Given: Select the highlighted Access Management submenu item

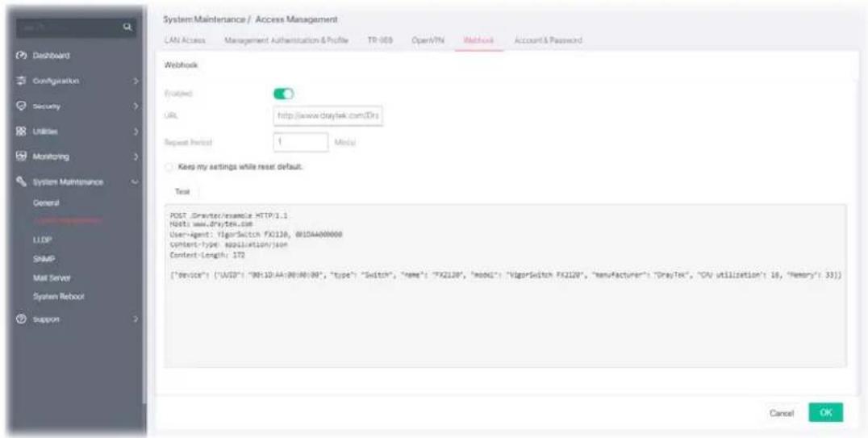Looking at the screenshot, I should click(67, 220).
